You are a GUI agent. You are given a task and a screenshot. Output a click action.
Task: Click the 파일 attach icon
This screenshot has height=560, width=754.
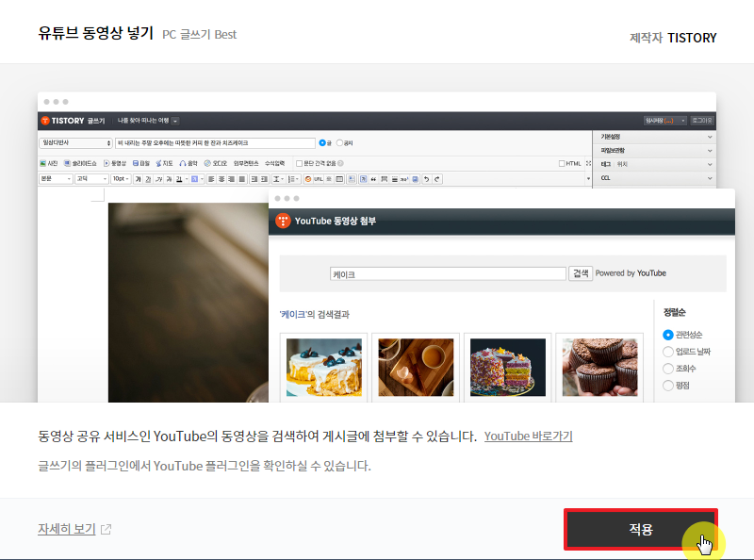136,164
